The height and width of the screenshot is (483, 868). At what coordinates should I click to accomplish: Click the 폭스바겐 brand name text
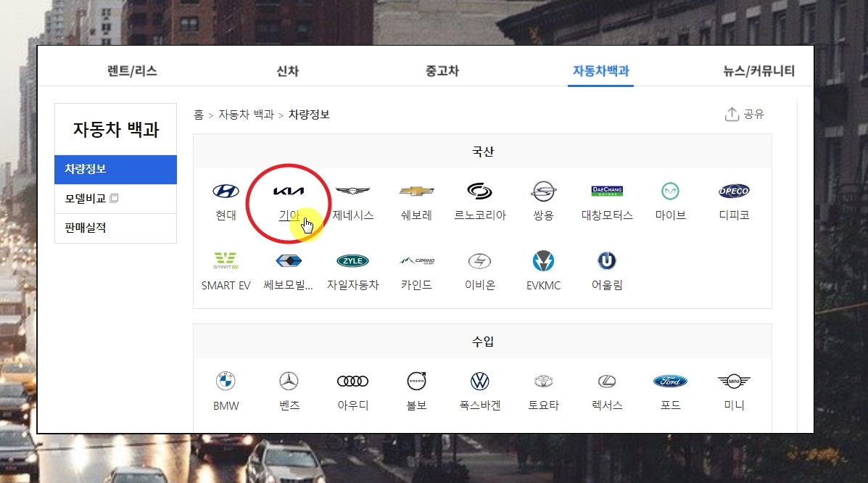(480, 405)
